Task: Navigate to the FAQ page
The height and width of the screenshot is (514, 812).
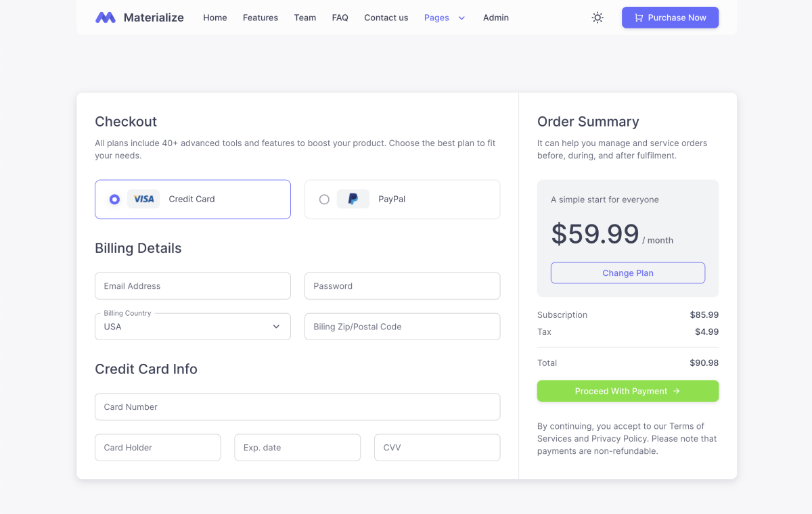Action: [x=340, y=18]
